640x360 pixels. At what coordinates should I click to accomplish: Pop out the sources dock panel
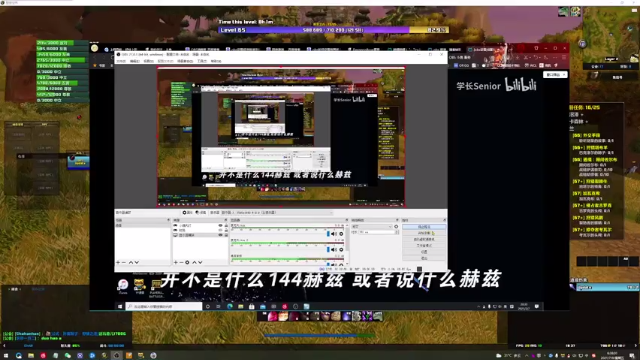tap(226, 220)
